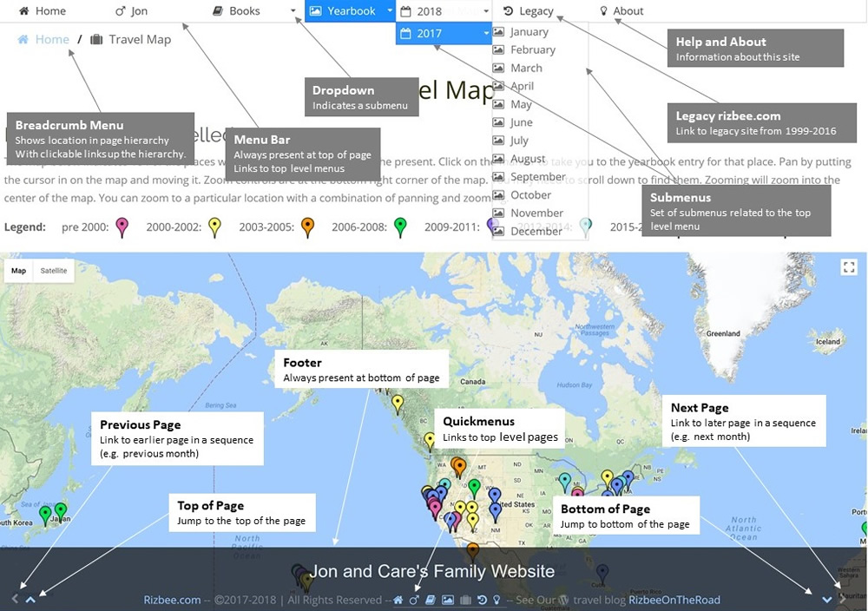Open the Legacy menu item
868x611 pixels.
click(x=529, y=11)
